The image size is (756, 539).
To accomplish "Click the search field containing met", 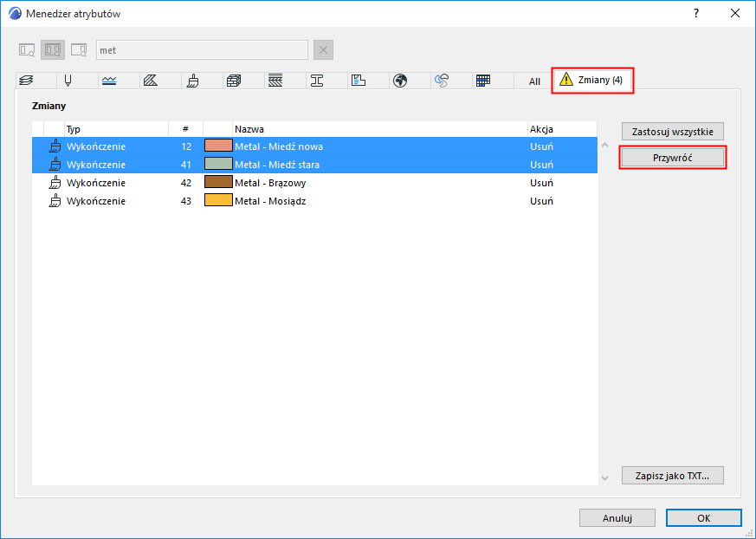I will [x=202, y=50].
